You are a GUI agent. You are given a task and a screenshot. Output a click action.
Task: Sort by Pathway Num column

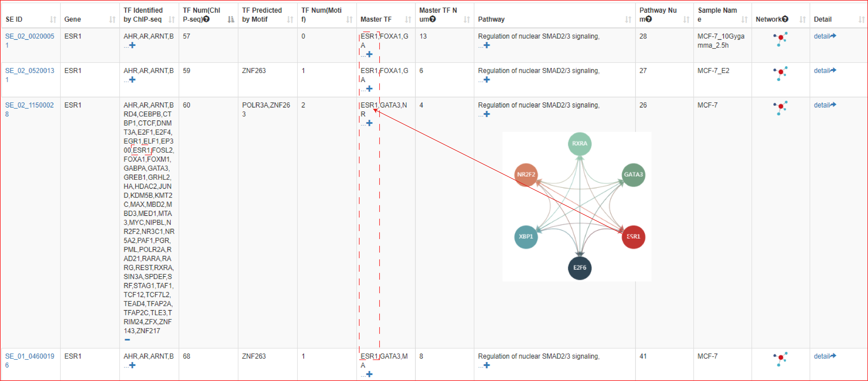pyautogui.click(x=686, y=20)
